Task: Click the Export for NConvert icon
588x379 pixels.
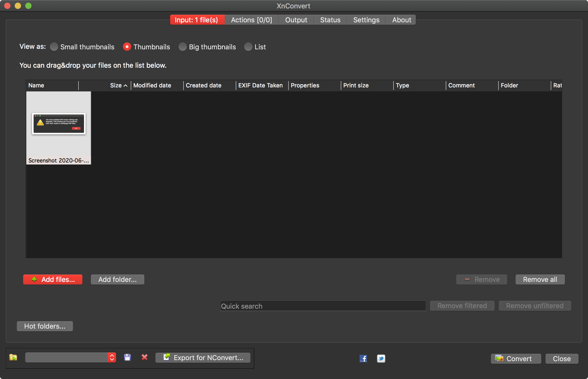Action: pos(167,357)
